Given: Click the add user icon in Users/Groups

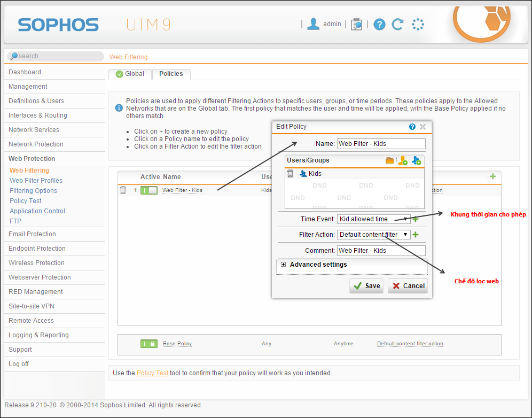Looking at the screenshot, I should [403, 160].
